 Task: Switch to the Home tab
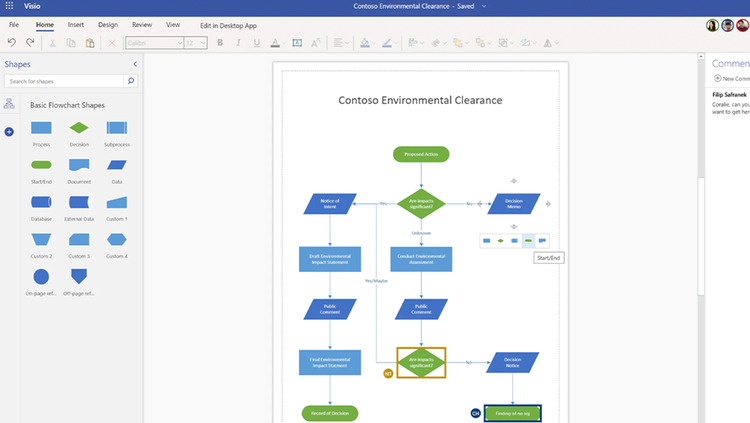click(44, 25)
